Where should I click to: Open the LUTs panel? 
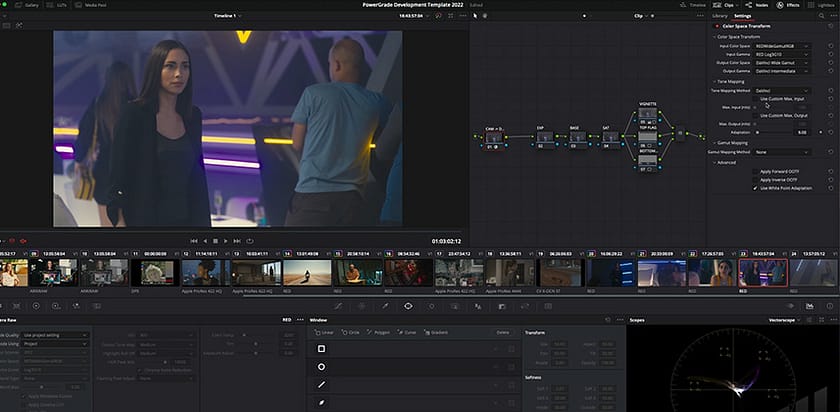point(54,5)
